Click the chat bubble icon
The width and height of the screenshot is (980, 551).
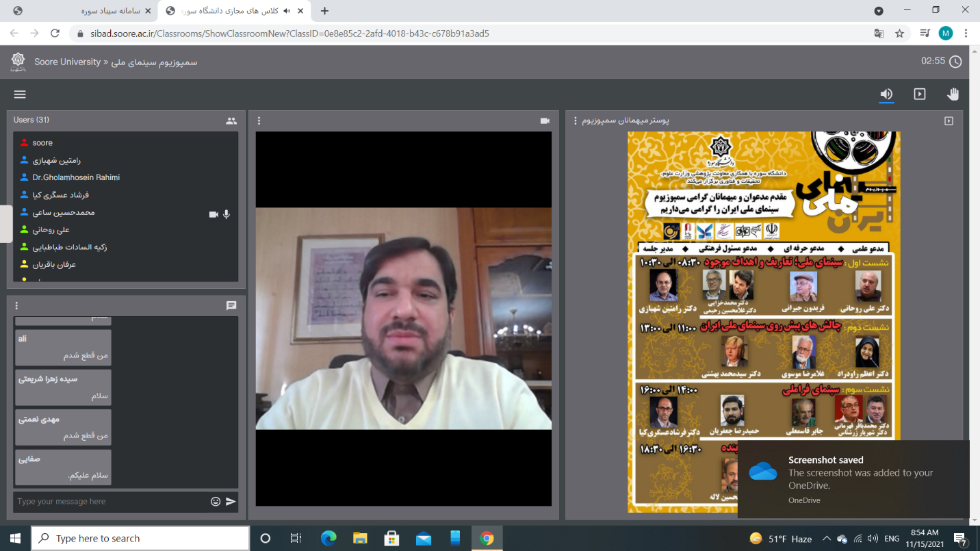pos(231,306)
